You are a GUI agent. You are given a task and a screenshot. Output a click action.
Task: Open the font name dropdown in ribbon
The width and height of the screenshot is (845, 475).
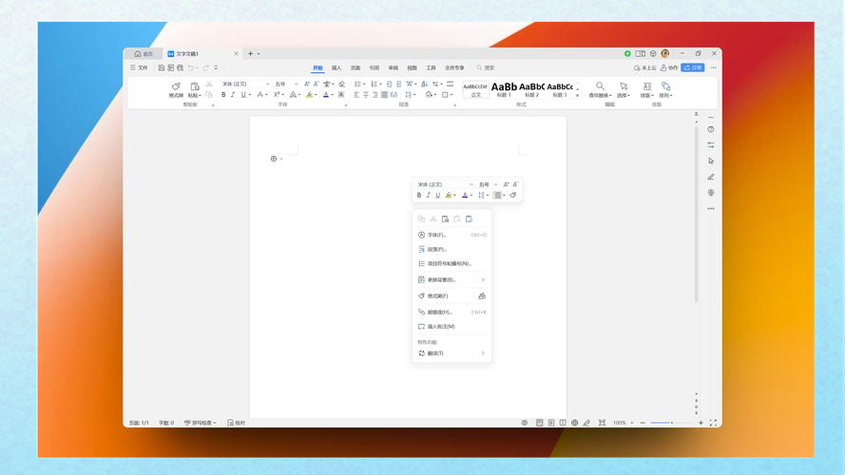(x=267, y=84)
